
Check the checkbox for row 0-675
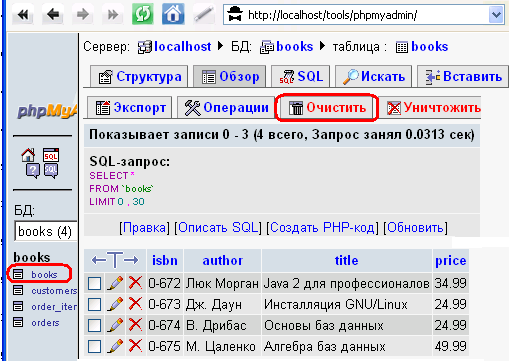coord(95,346)
